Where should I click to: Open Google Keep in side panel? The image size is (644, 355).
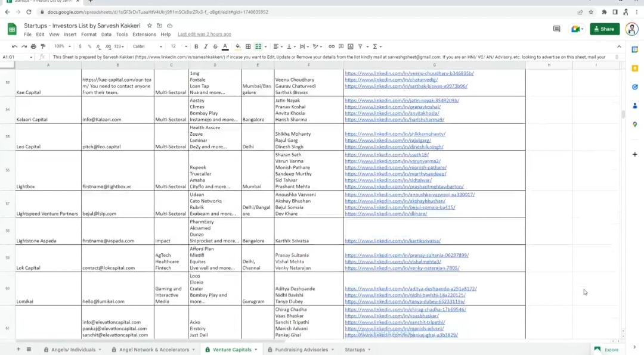tap(634, 68)
